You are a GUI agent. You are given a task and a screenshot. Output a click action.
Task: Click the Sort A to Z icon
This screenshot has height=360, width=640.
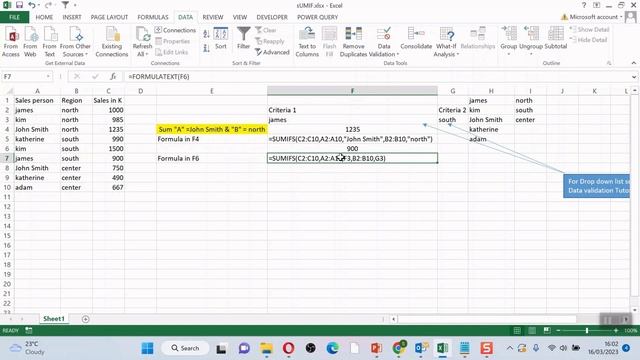[207, 34]
